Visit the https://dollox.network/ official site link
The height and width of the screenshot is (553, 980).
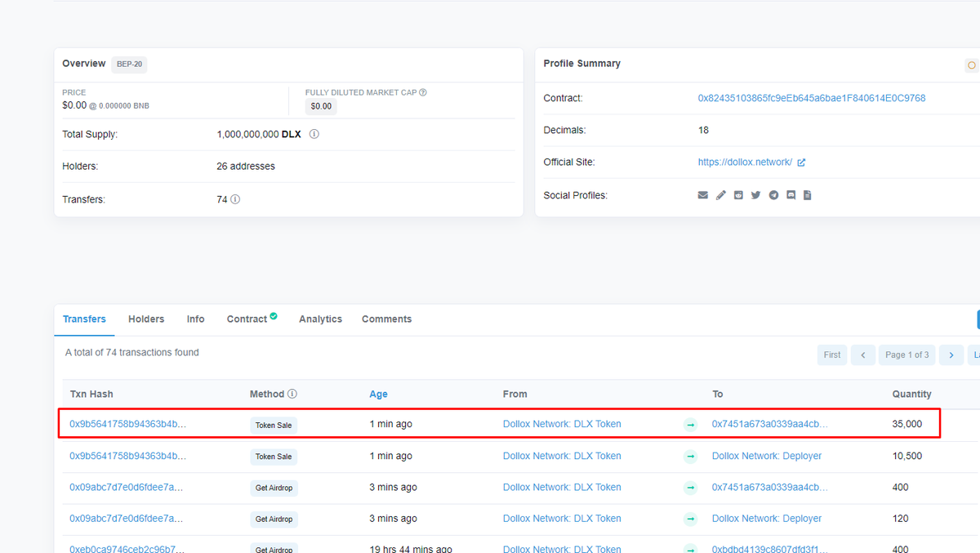[x=745, y=163]
